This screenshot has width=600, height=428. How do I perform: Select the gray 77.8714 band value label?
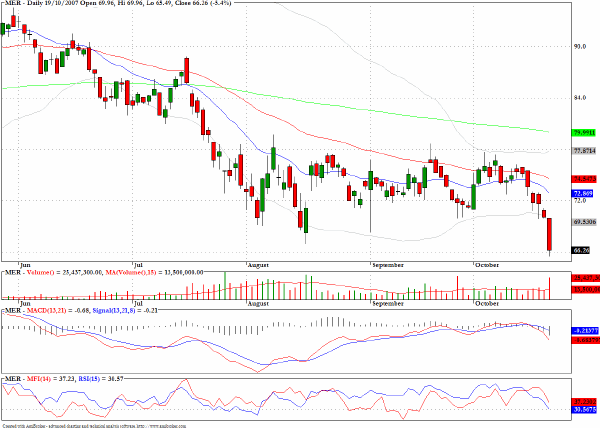pyautogui.click(x=584, y=151)
